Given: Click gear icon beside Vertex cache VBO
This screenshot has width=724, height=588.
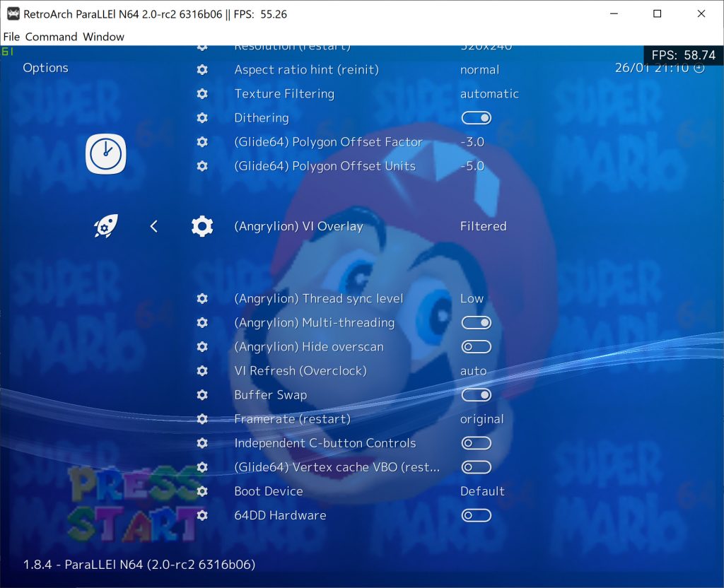Looking at the screenshot, I should [202, 467].
